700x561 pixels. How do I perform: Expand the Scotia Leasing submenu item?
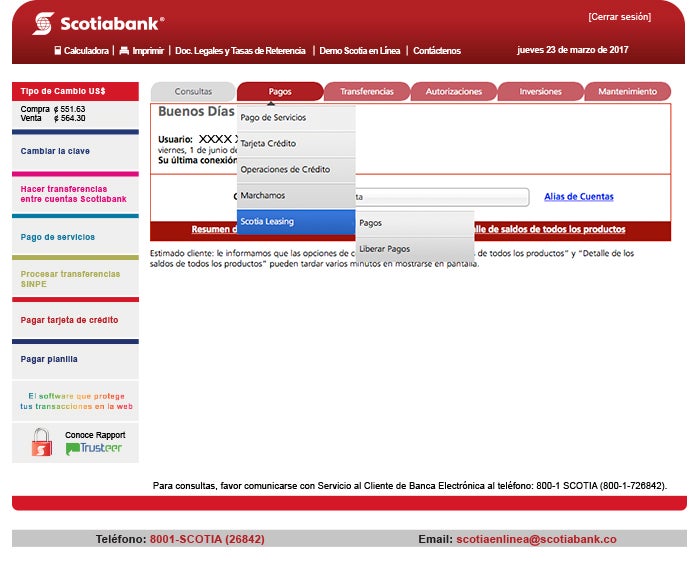click(x=295, y=222)
